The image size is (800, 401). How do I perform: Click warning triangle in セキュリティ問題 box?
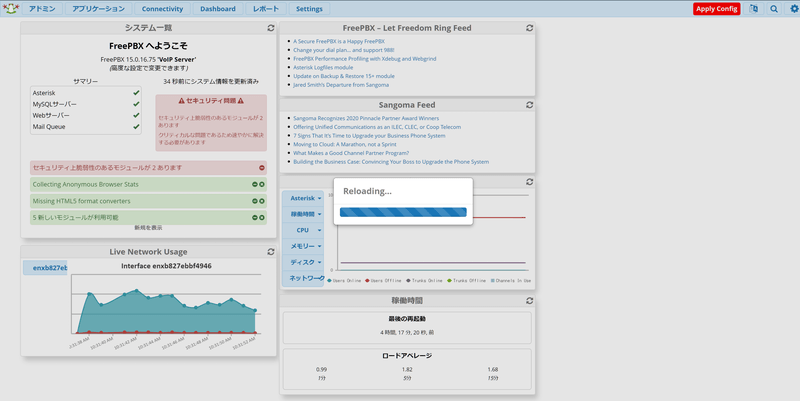(181, 101)
